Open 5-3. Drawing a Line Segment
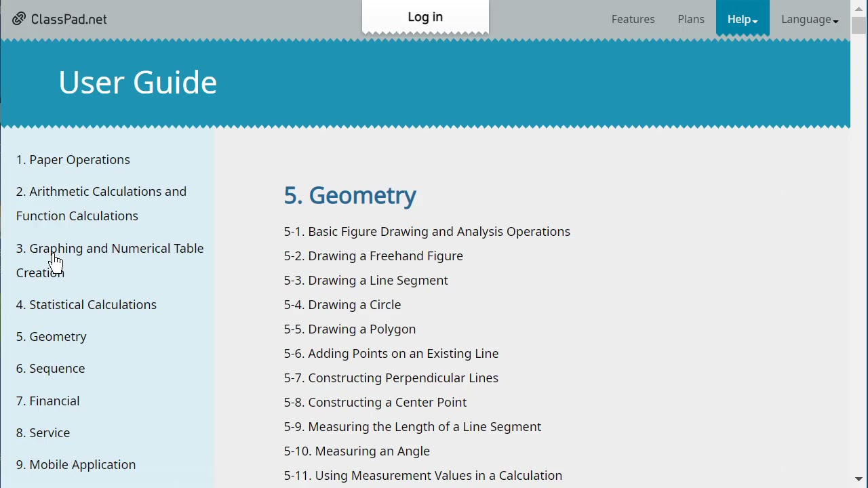Viewport: 868px width, 488px height. pyautogui.click(x=366, y=280)
